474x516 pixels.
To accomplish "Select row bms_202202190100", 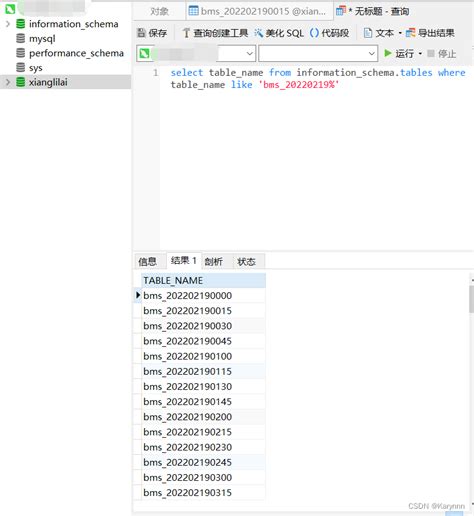I will click(204, 356).
